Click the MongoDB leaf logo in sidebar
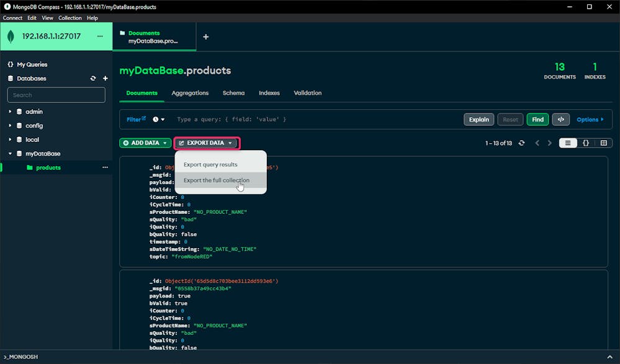Viewport: 620px width, 364px height. (x=11, y=37)
